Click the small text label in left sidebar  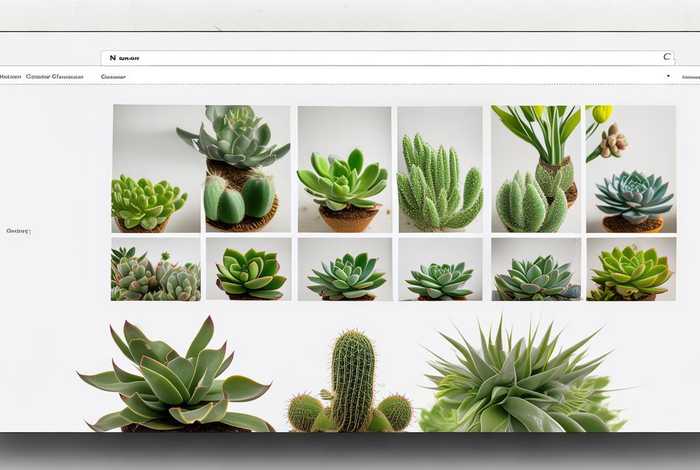pos(18,231)
